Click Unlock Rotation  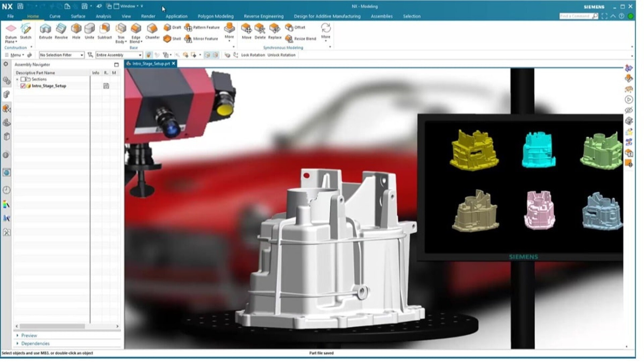point(281,55)
